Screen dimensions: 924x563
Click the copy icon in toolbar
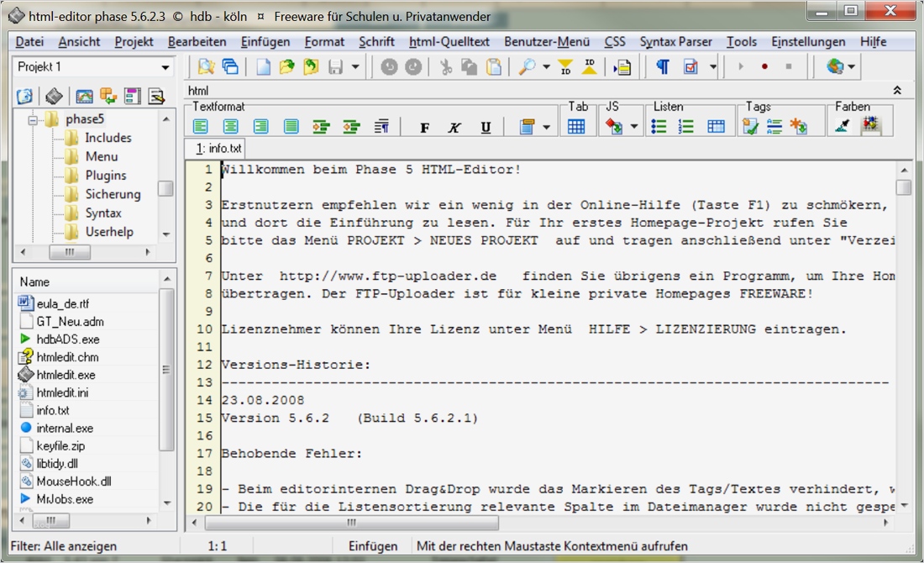click(x=469, y=66)
